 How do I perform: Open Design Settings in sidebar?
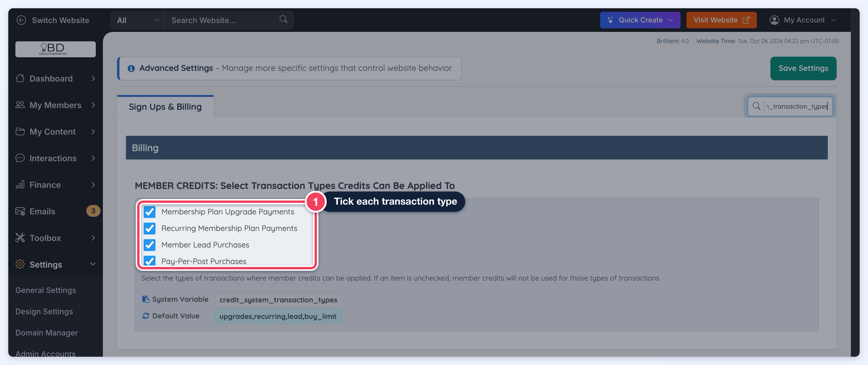point(44,311)
